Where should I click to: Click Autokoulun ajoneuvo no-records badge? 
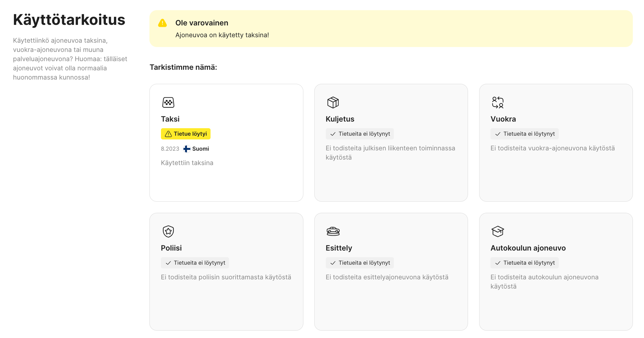(x=524, y=263)
